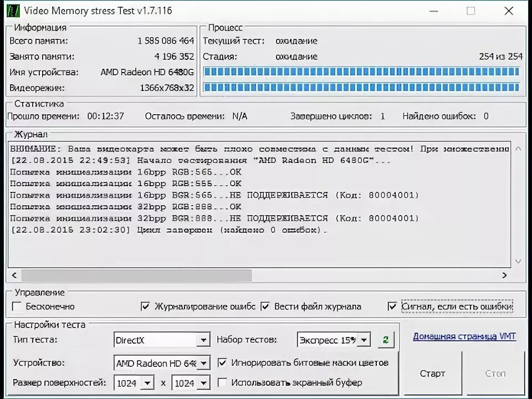532x399 pixels.
Task: Open the Набор тестов Экспресс dropdown
Action: [364, 340]
